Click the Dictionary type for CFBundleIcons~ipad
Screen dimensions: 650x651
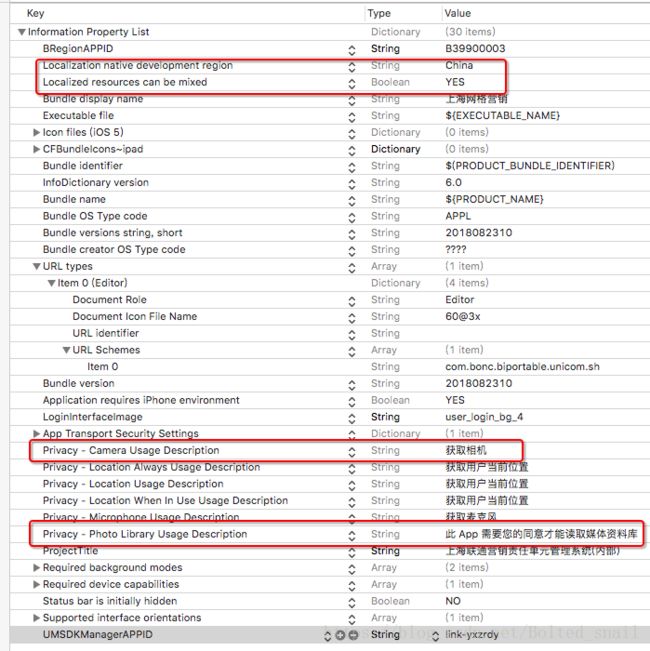point(396,149)
